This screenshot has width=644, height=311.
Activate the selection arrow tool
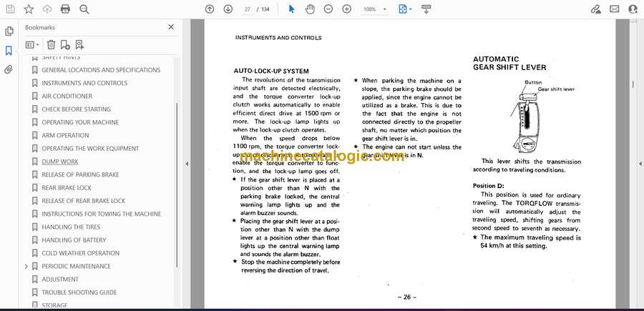pyautogui.click(x=292, y=9)
